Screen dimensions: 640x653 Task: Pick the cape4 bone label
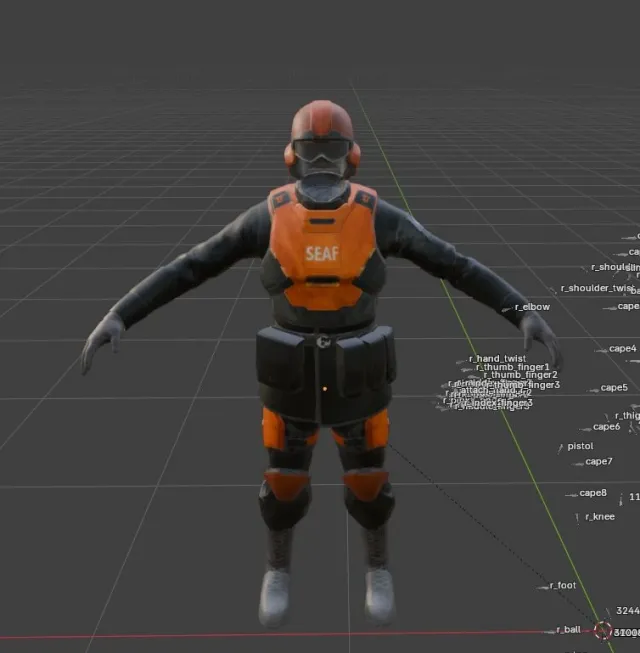coord(623,349)
